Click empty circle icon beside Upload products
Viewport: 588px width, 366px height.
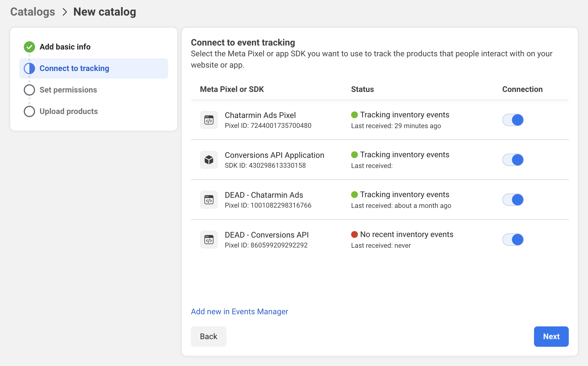tap(29, 111)
